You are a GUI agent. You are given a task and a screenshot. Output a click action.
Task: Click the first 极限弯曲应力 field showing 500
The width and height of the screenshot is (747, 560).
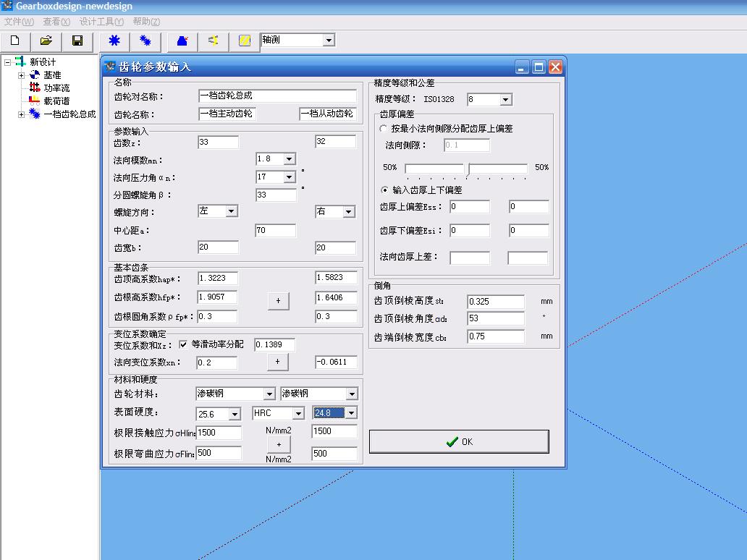[x=219, y=453]
